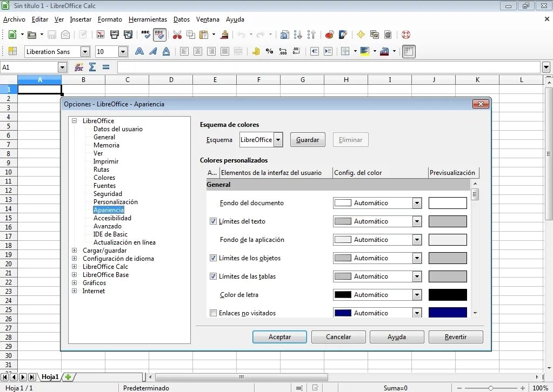Click the formula input line

tap(329, 67)
